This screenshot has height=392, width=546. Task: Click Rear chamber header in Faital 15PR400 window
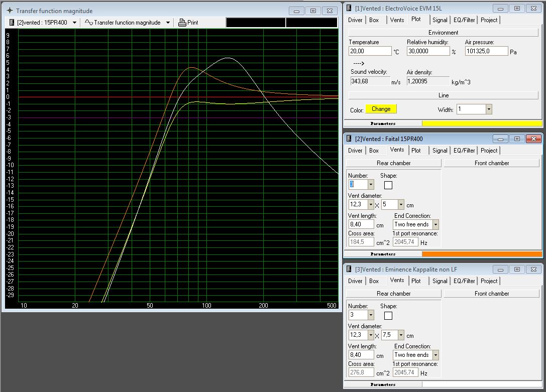[393, 163]
